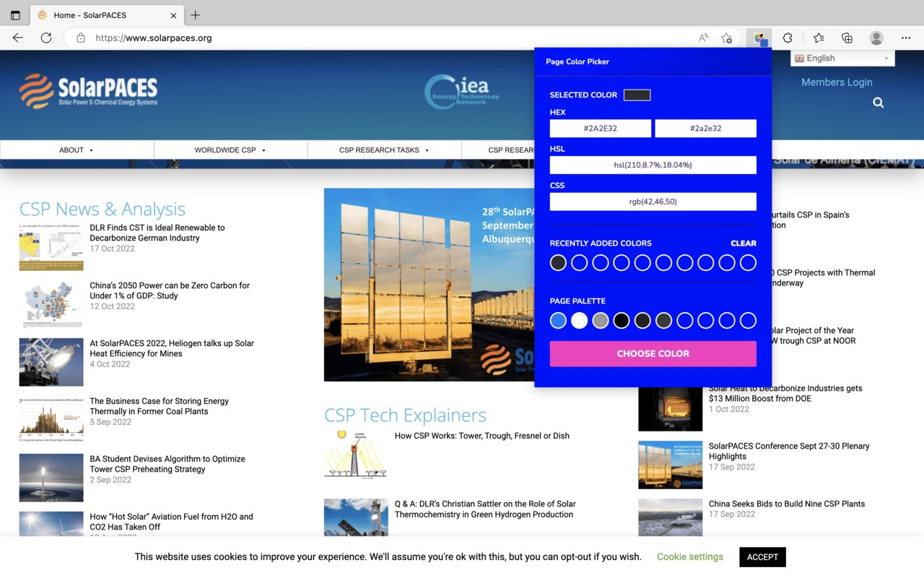Open the Page Color Picker extension icon
The height and width of the screenshot is (578, 924).
point(759,38)
